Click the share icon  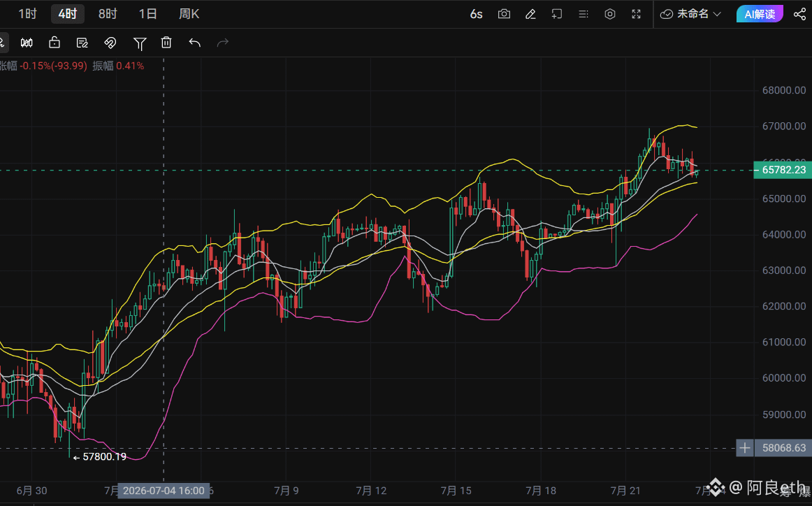(x=799, y=14)
